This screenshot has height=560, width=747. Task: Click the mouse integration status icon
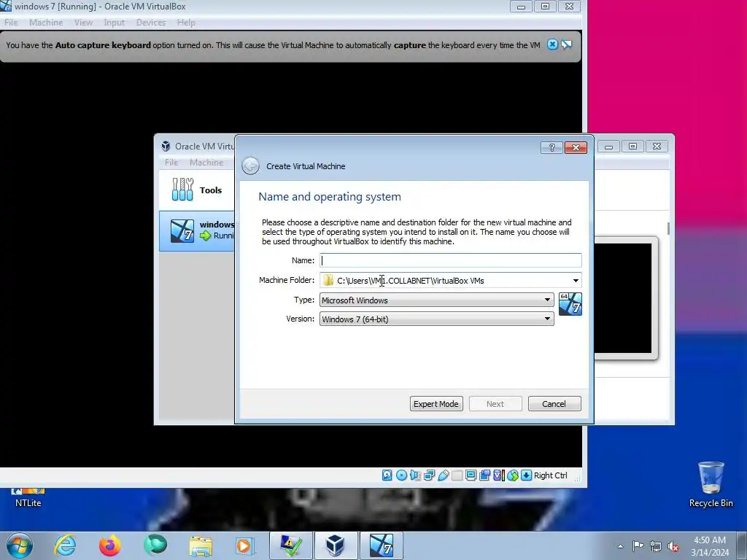[x=513, y=475]
